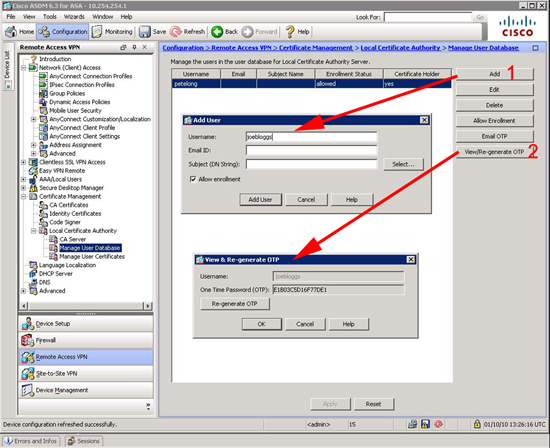Select AnyConnect Connection Profiles tree item
This screenshot has height=448, width=550.
pyautogui.click(x=90, y=76)
